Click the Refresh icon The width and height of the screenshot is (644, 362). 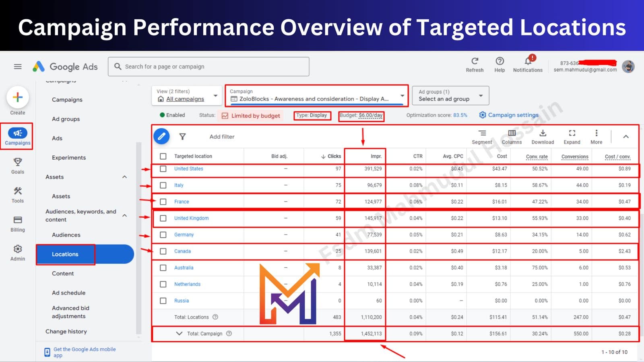coord(475,61)
